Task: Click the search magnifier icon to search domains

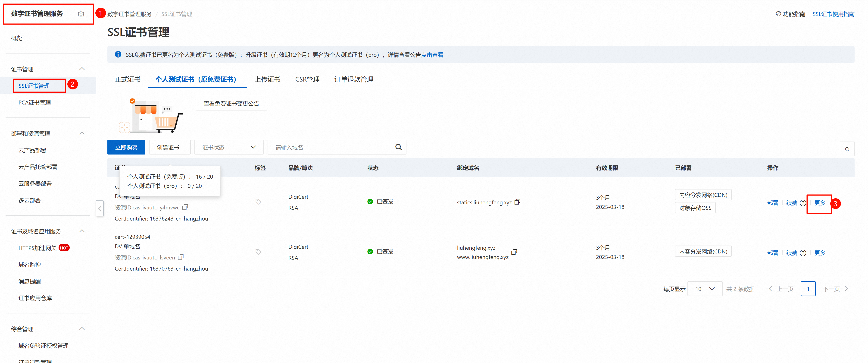Action: (x=398, y=147)
